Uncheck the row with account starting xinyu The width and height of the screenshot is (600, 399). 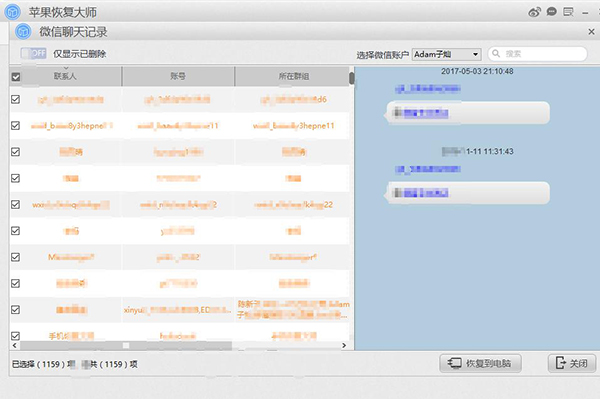click(x=15, y=309)
